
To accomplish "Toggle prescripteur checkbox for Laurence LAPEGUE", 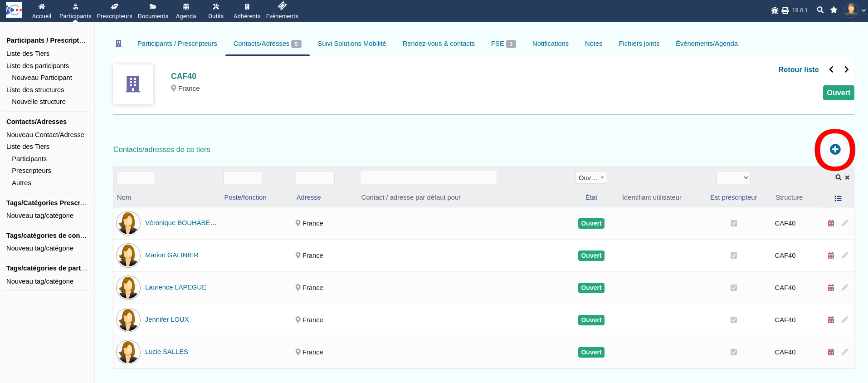I will click(733, 288).
